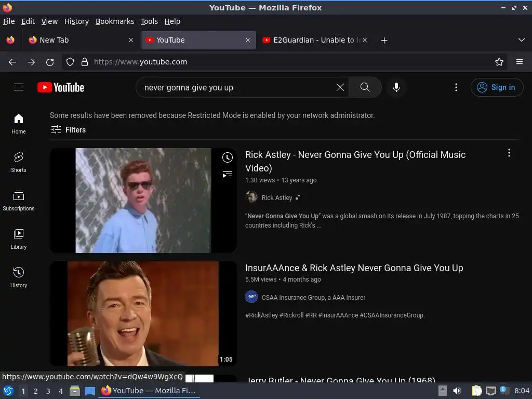Screen dimensions: 532x399
Task: Click the clipboard icon in the system tray
Action: (476, 391)
